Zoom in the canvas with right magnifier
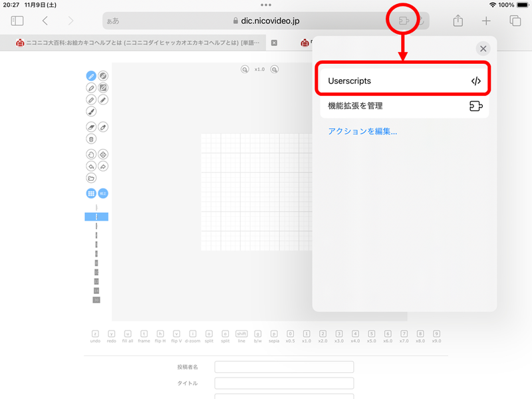The image size is (532, 399). coord(275,69)
